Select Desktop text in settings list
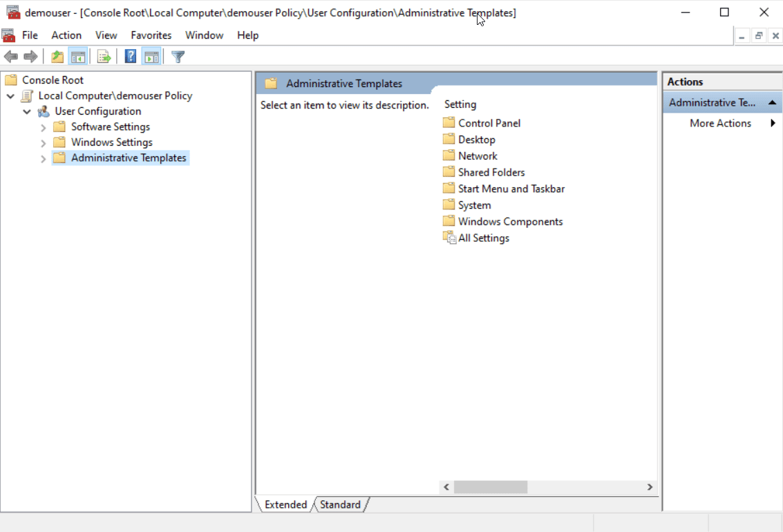The width and height of the screenshot is (783, 532). pos(477,140)
